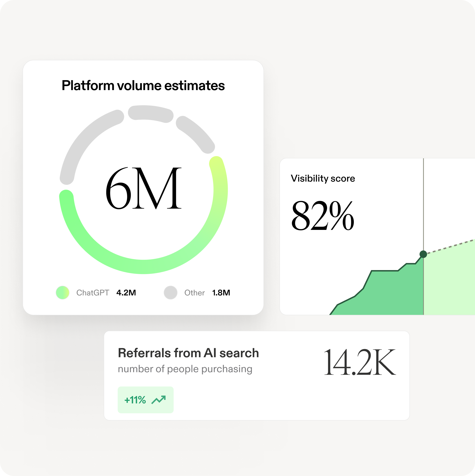Image resolution: width=475 pixels, height=476 pixels.
Task: Click the 1.8M Other value
Action: pyautogui.click(x=221, y=293)
